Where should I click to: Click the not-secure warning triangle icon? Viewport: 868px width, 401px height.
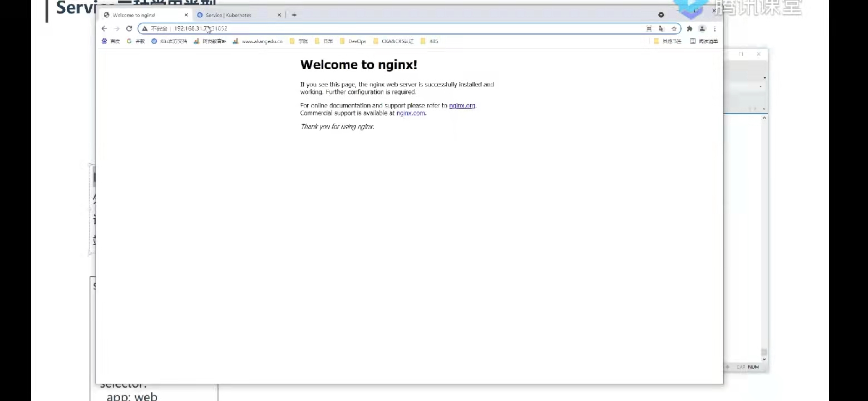(145, 28)
